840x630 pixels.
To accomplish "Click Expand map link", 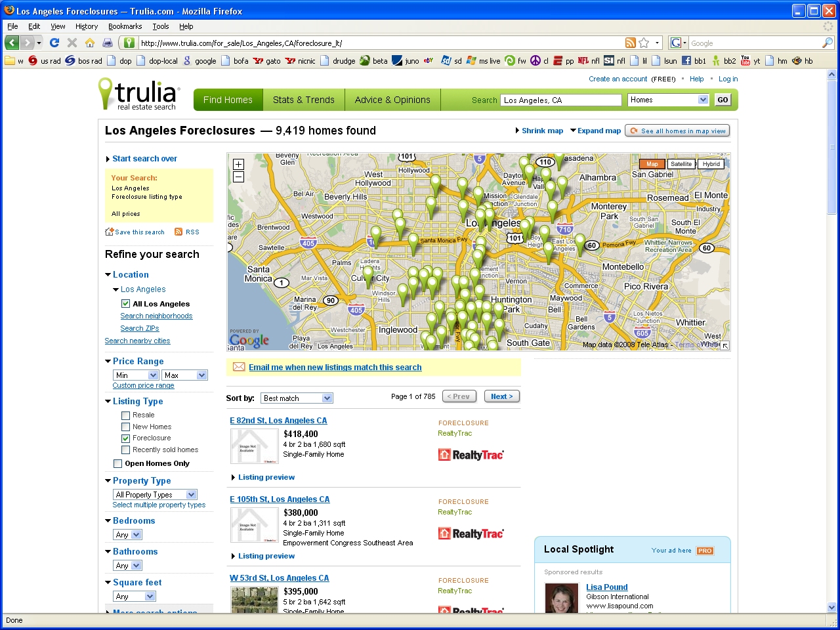I will pos(598,131).
